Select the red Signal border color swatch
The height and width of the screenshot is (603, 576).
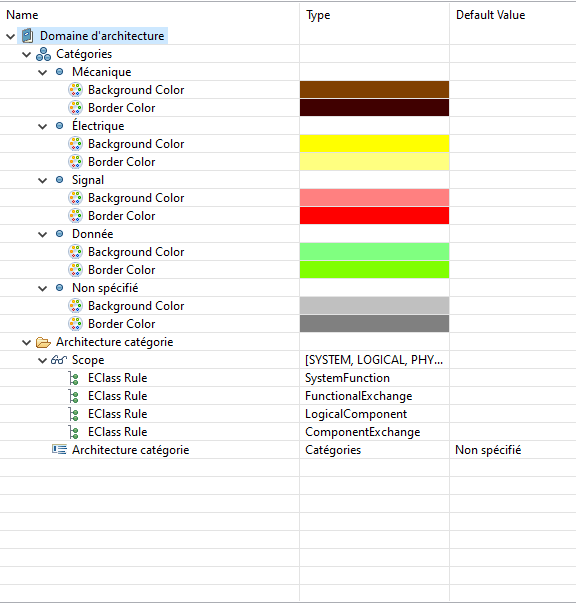click(374, 216)
